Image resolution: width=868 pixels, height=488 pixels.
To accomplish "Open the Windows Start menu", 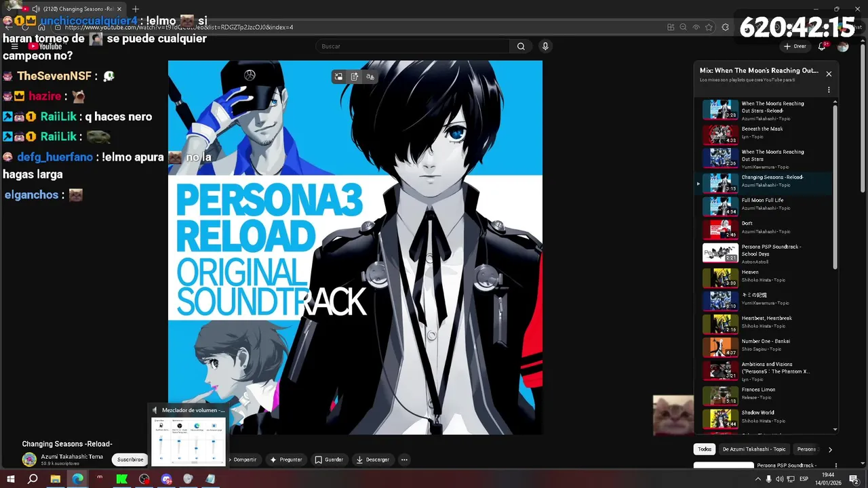I will click(11, 479).
